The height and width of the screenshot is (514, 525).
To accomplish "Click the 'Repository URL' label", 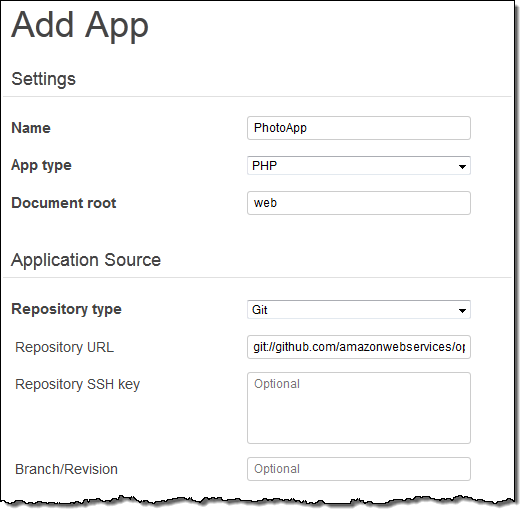I will coord(64,347).
